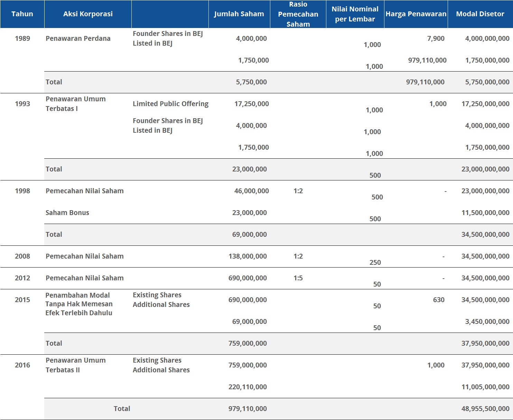This screenshot has width=513, height=420.
Task: Click the Nilai Nominal per Lembar header
Action: pyautogui.click(x=355, y=14)
